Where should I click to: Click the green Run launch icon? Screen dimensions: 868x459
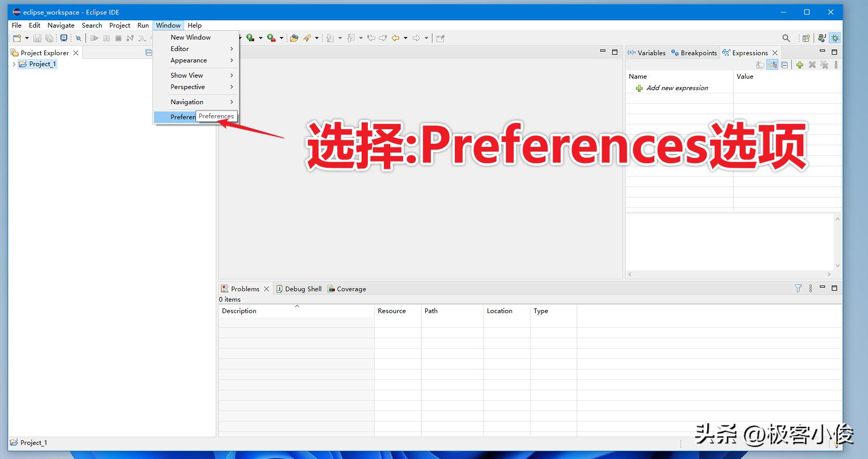coord(250,38)
